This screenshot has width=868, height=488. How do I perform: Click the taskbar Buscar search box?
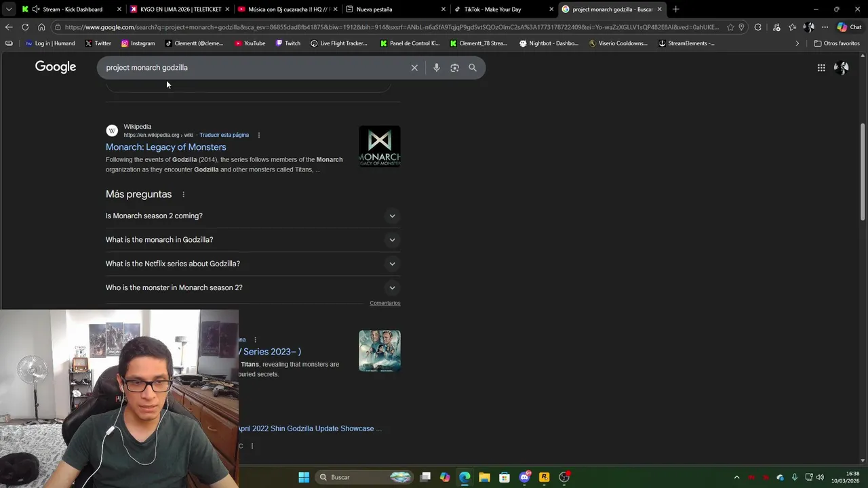(x=364, y=477)
